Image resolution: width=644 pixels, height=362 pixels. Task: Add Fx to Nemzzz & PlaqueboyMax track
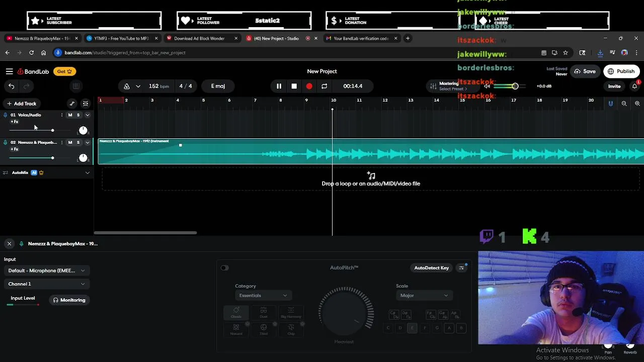point(15,149)
